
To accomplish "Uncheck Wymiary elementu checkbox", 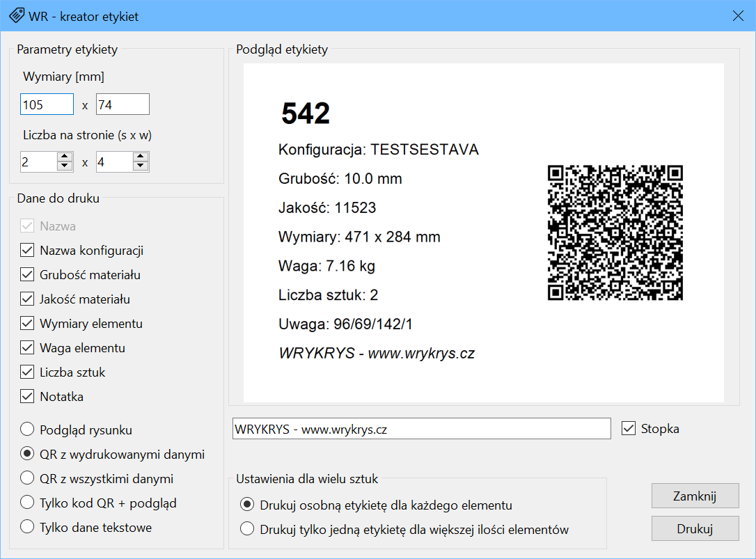I will pyautogui.click(x=27, y=324).
